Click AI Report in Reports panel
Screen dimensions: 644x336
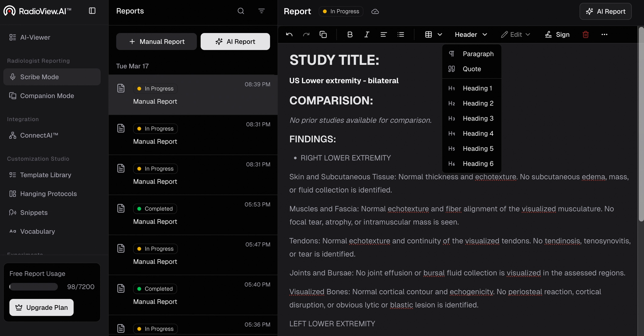(235, 42)
